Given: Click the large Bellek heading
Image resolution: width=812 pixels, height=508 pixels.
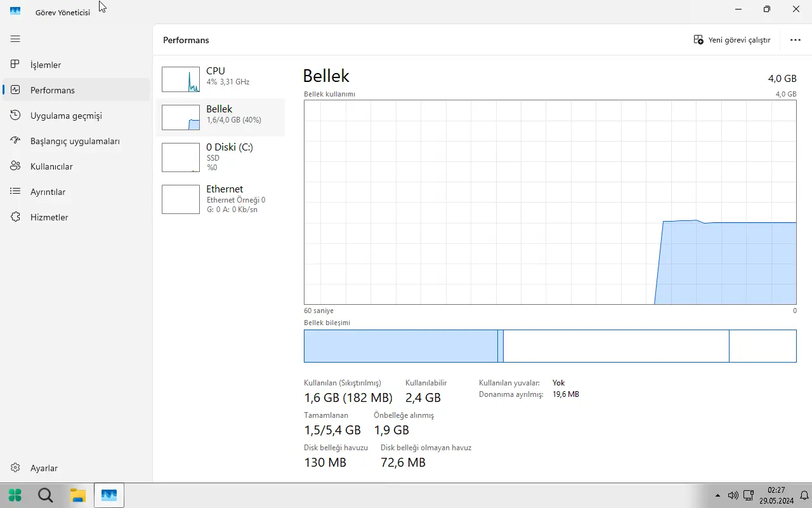Looking at the screenshot, I should click(x=326, y=76).
